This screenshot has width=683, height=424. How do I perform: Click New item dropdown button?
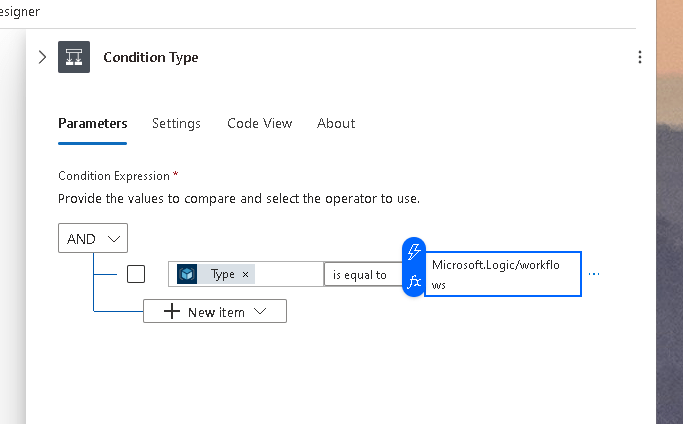pos(215,311)
